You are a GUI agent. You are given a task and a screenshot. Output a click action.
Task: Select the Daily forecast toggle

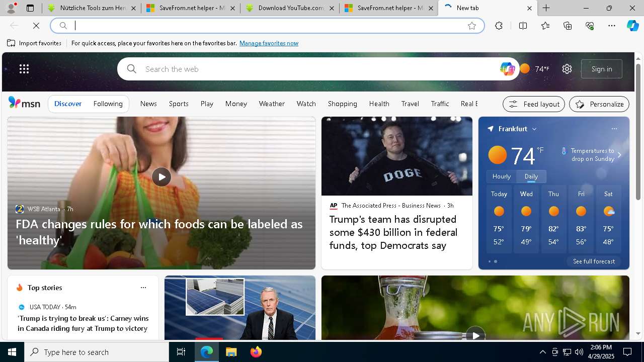pos(531,176)
